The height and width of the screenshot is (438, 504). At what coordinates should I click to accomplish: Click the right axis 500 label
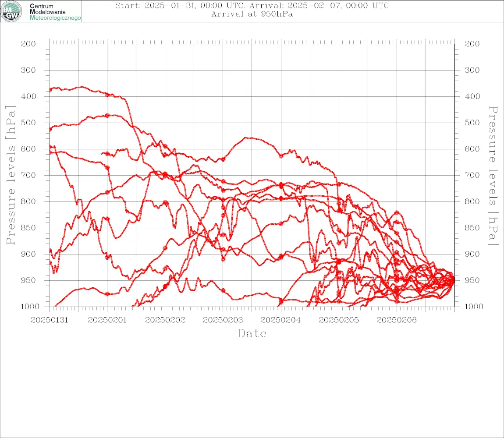pyautogui.click(x=472, y=123)
